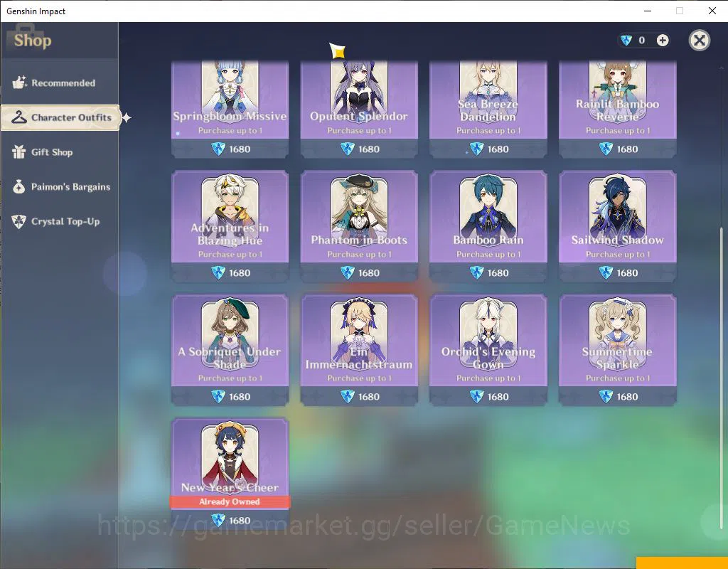Click "Purchase up to 1" under Ein Immernachtstraum
This screenshot has height=569, width=728.
click(359, 378)
